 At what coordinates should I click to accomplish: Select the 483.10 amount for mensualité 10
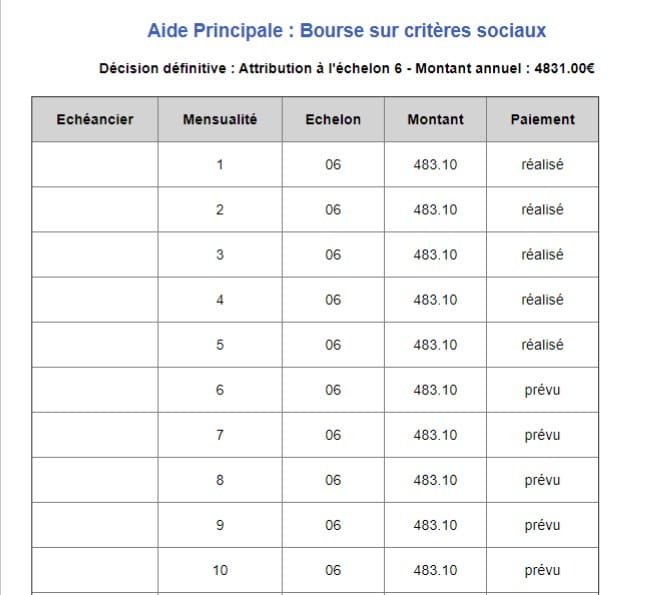coord(435,570)
